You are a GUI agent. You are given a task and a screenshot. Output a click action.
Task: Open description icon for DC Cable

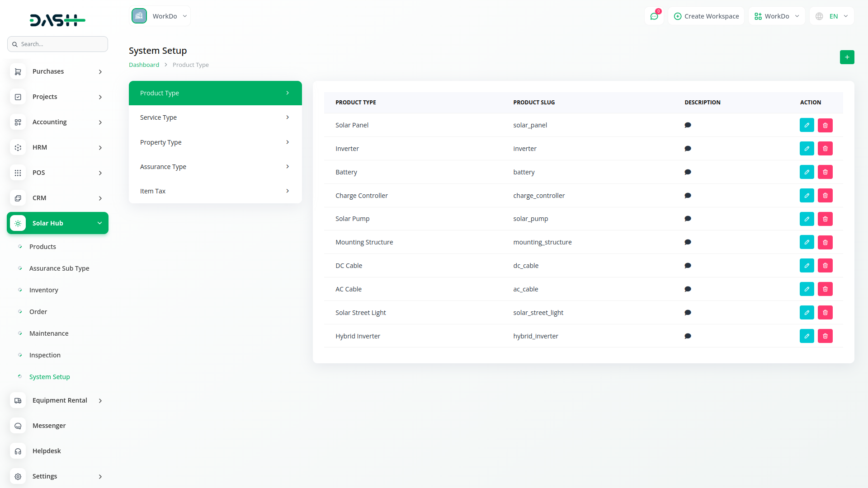click(x=688, y=266)
